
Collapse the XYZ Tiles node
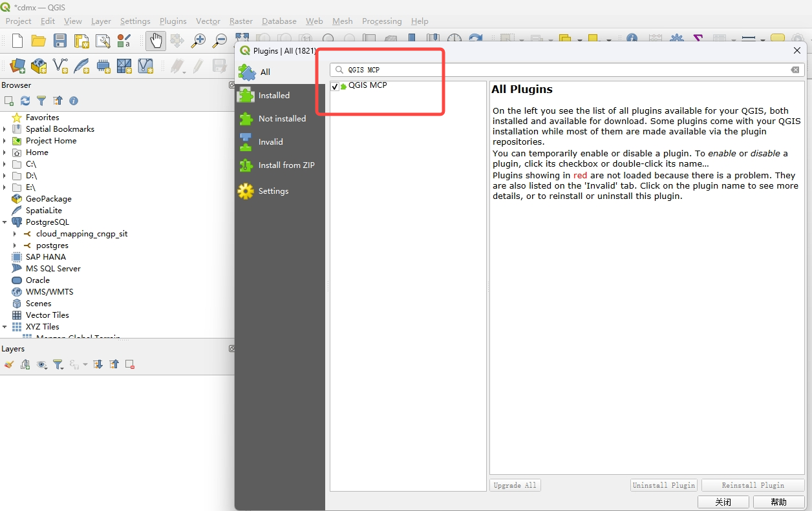(x=5, y=327)
